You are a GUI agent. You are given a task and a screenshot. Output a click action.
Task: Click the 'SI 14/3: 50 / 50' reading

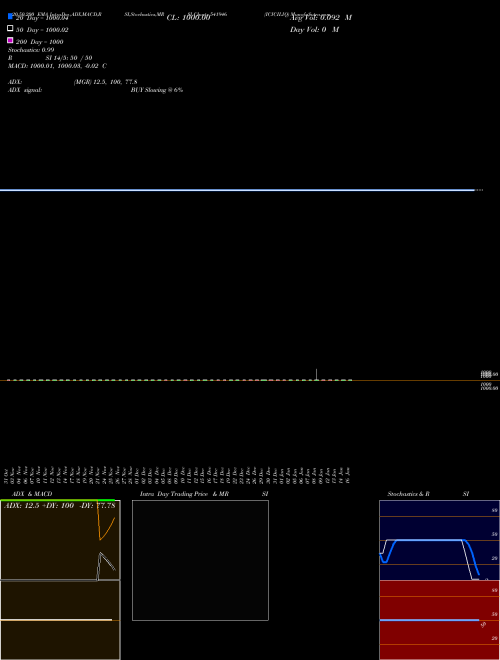[69, 58]
